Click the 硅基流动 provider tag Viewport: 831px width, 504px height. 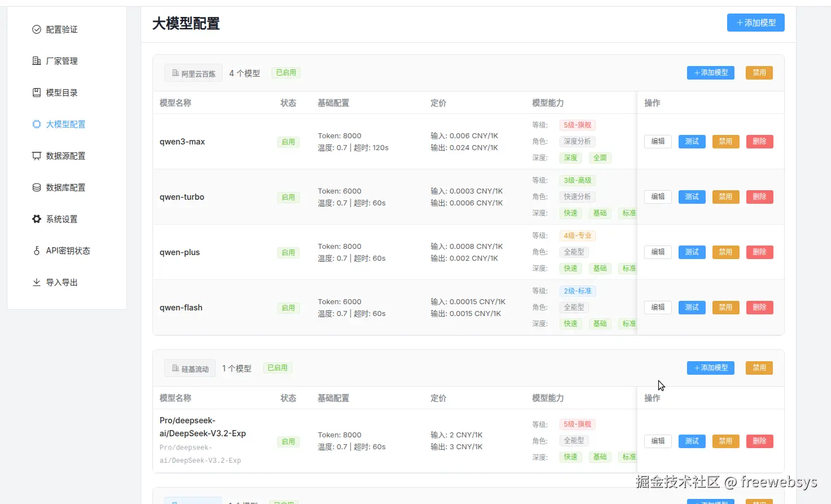coord(190,369)
